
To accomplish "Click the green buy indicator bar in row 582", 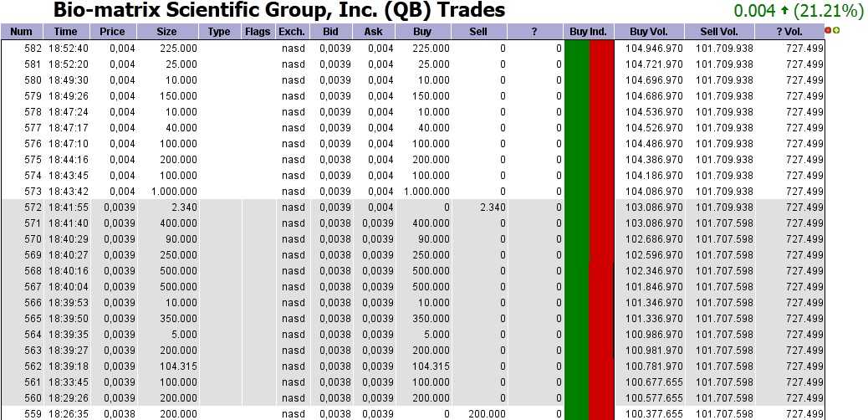I will (x=577, y=49).
